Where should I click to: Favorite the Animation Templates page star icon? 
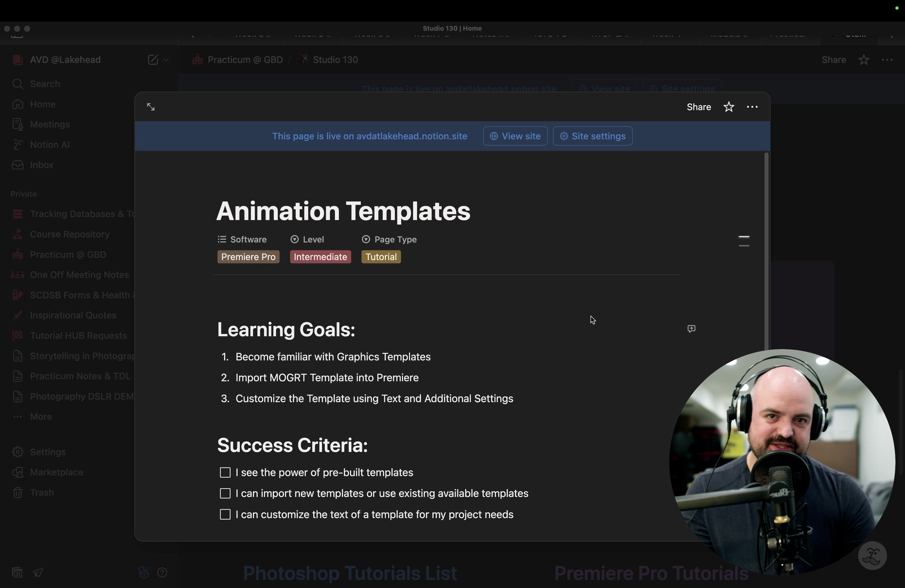[729, 107]
